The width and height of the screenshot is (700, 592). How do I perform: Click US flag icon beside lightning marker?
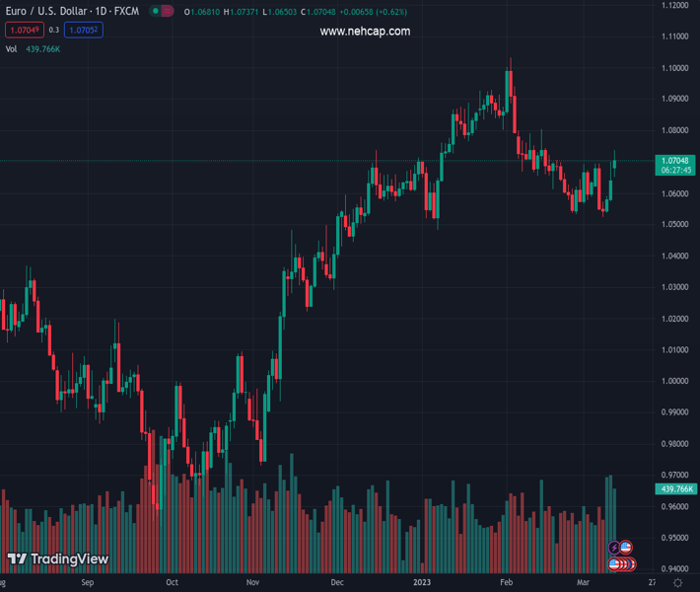click(625, 548)
